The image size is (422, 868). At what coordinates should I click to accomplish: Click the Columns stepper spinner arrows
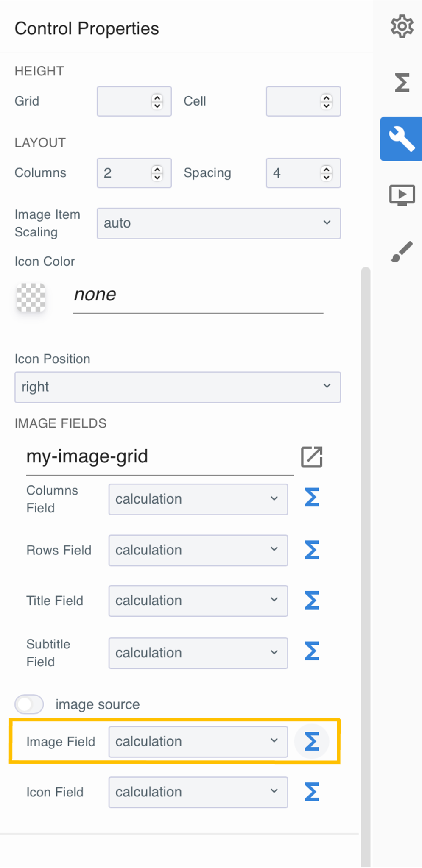pyautogui.click(x=157, y=173)
